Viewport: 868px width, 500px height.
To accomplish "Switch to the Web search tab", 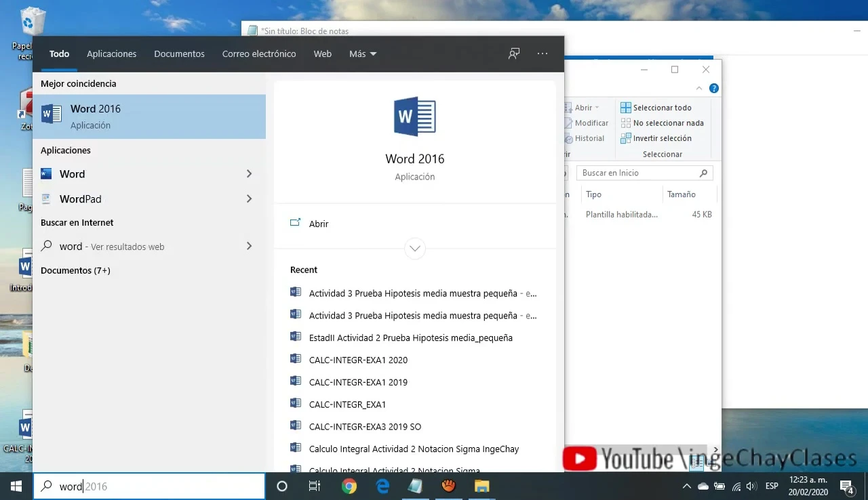I will 323,54.
